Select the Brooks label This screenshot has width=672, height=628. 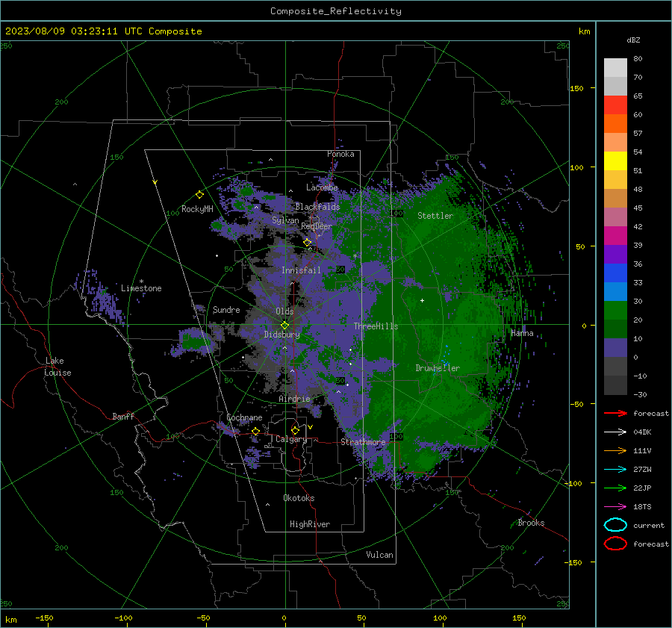531,523
